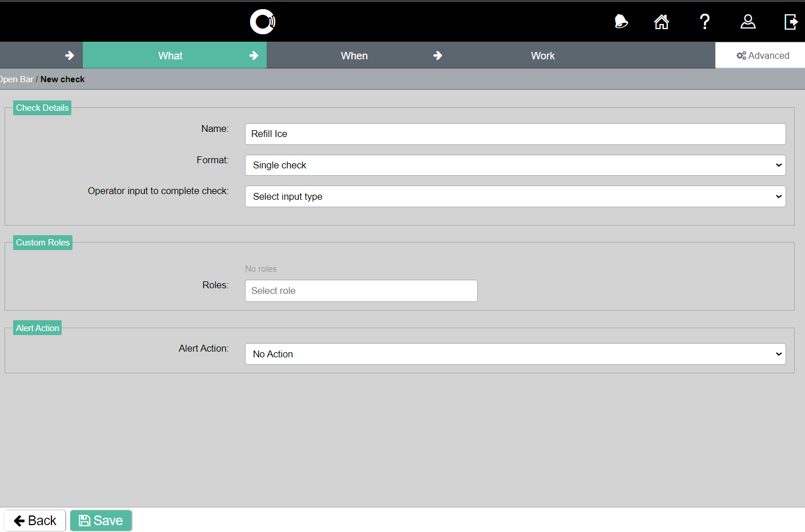Click the arrow before the What tab
805x532 pixels.
70,55
